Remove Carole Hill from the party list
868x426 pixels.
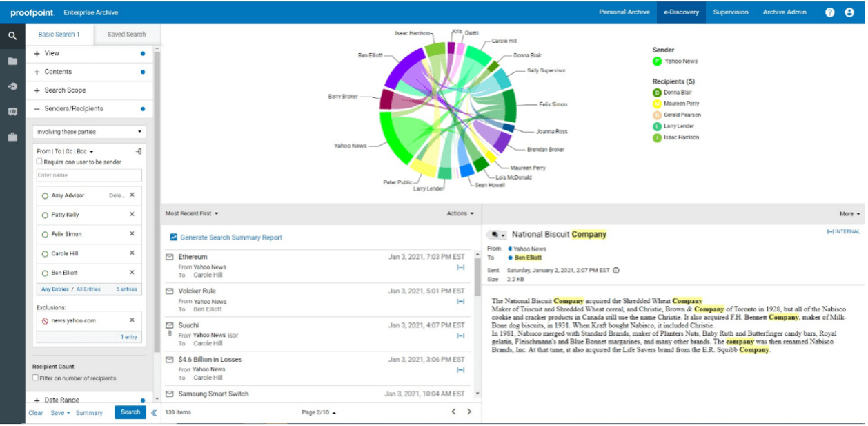(132, 253)
